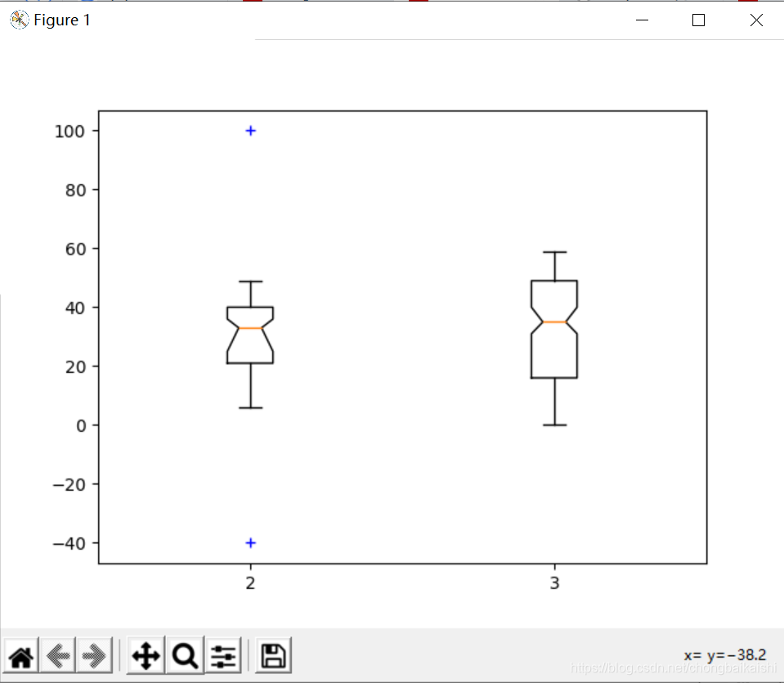
Task: Reset the plot to original view with the Home icon
Action: tap(21, 656)
